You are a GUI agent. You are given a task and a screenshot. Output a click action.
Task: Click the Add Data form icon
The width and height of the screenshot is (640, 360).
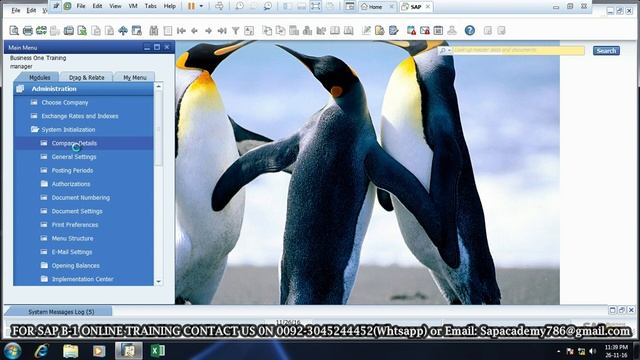coord(167,31)
